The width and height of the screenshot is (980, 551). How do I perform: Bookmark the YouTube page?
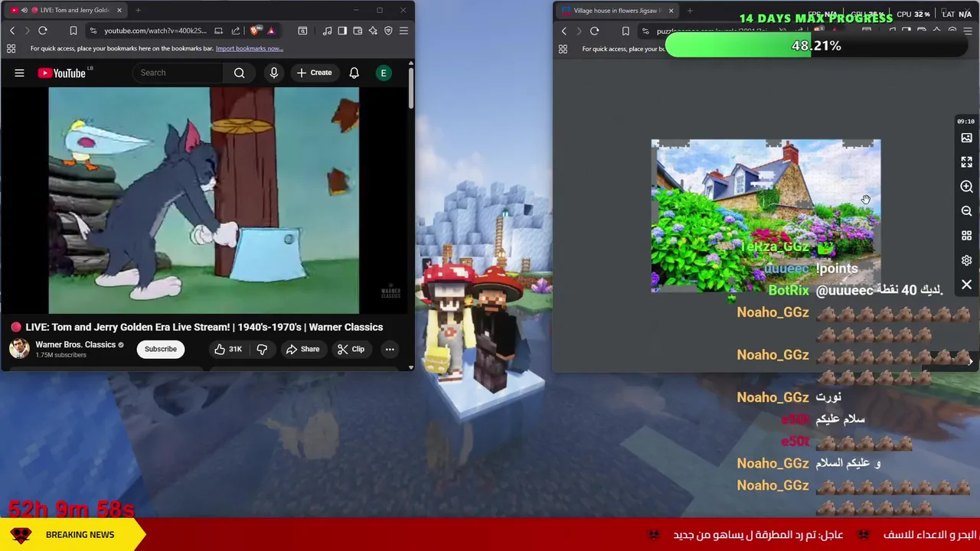[73, 31]
